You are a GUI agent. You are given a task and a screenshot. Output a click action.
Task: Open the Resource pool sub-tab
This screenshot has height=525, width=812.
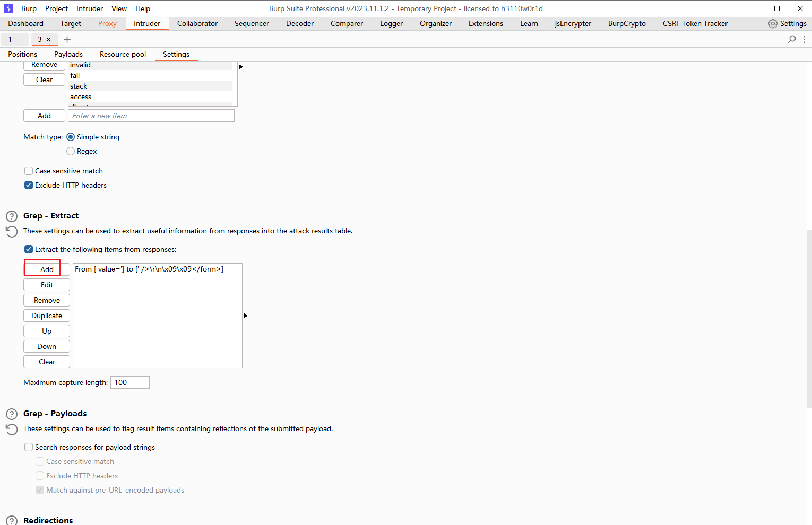pos(123,54)
